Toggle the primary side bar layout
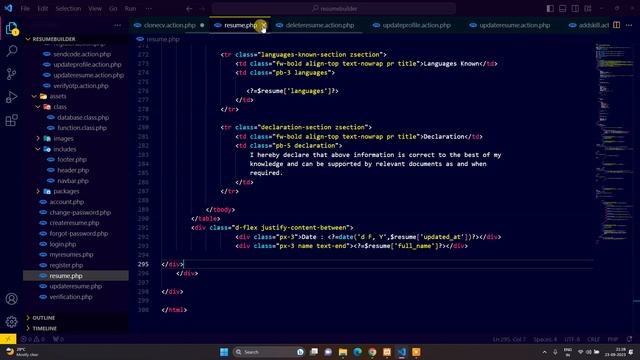This screenshot has width=640, height=360. click(550, 9)
